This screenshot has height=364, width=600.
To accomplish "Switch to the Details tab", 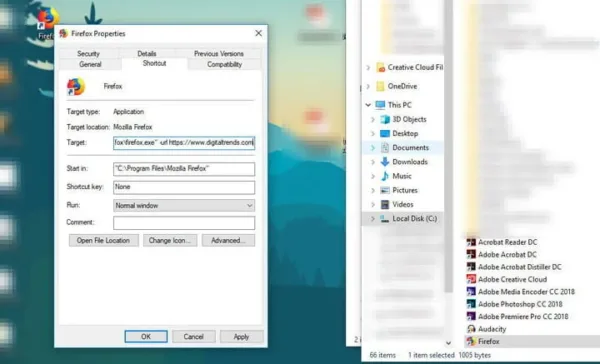I will pos(147,54).
